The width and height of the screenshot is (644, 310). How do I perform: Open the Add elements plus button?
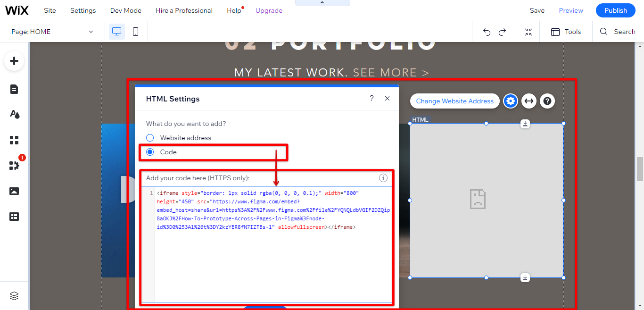[x=14, y=61]
